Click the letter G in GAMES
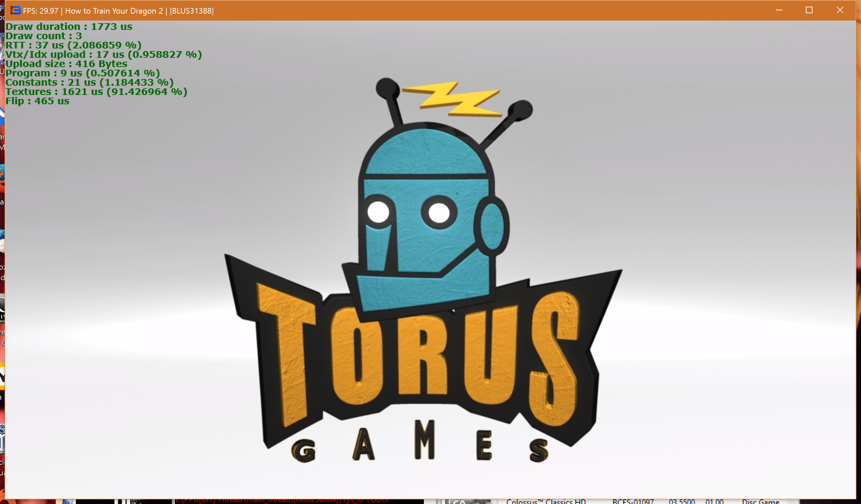This screenshot has height=504, width=861. [x=303, y=451]
